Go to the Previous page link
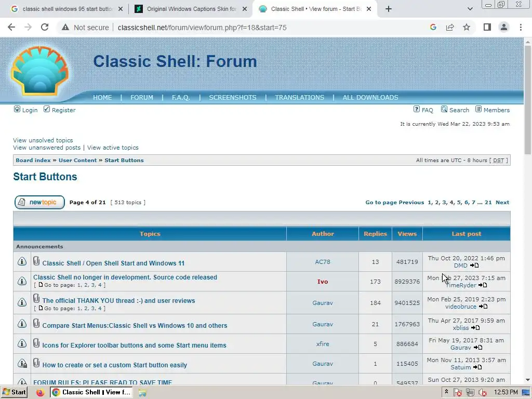Screen dimensions: 532x399 (x=411, y=202)
